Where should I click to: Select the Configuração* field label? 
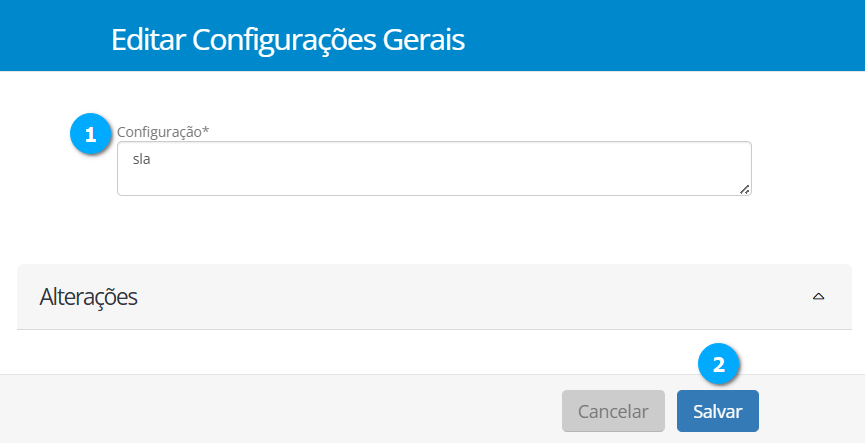(x=163, y=131)
